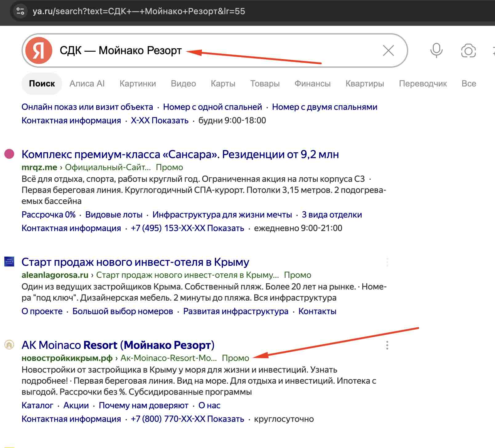Click the Промо label on aleanlagorosa.ru result
The width and height of the screenshot is (495, 448).
(x=297, y=275)
